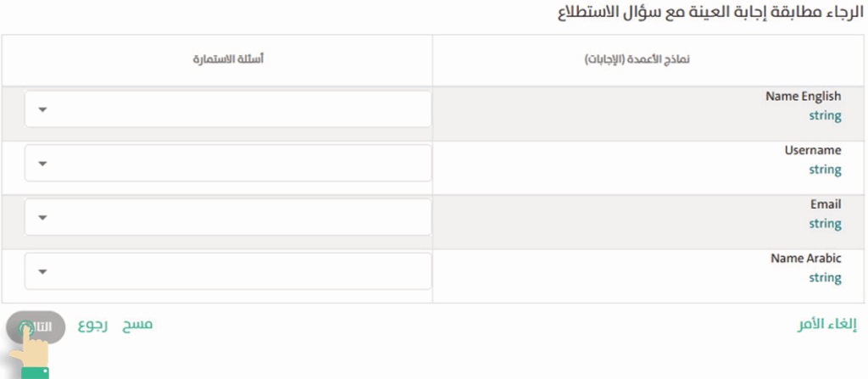The image size is (868, 379).
Task: Click the Name Arabic column label
Action: pos(805,259)
